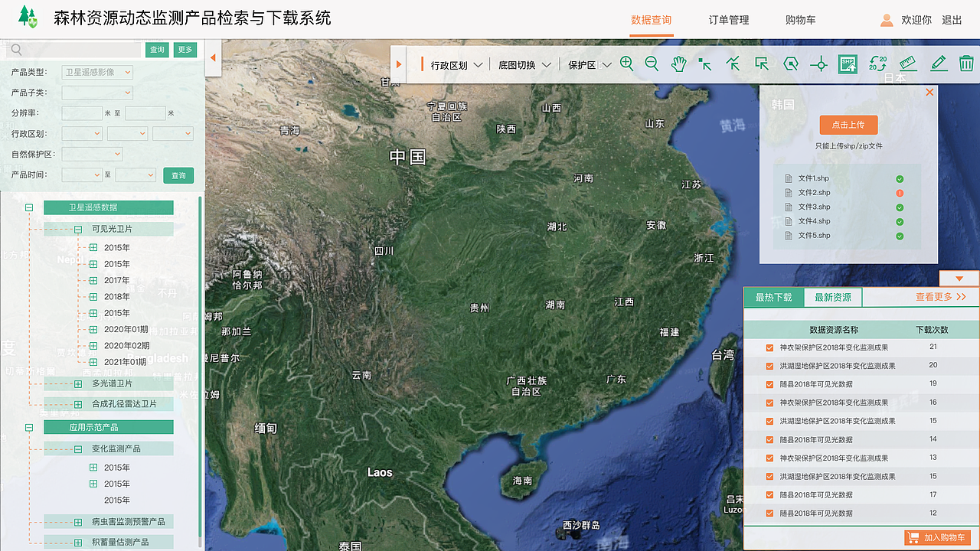The height and width of the screenshot is (551, 980).
Task: Uncheck 随县 row with 19 downloads
Action: coord(769,384)
